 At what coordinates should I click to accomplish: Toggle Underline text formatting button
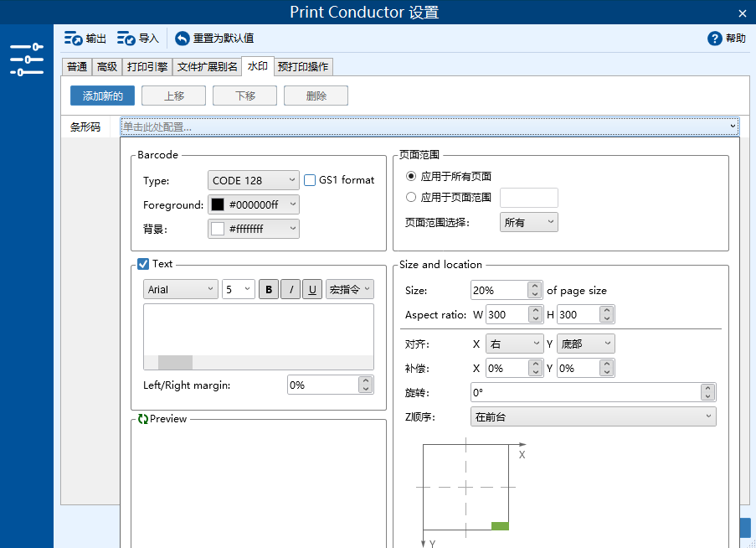point(312,289)
